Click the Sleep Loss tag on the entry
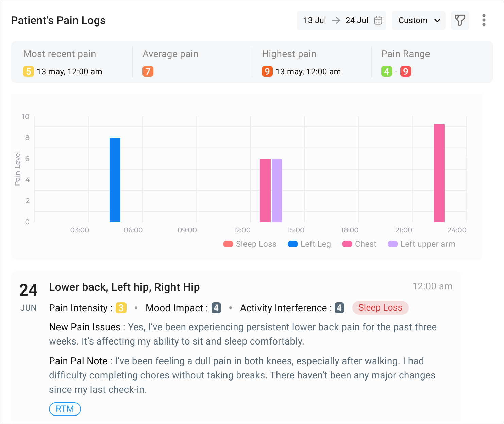Viewport: 504px width, 424px height. coord(380,308)
